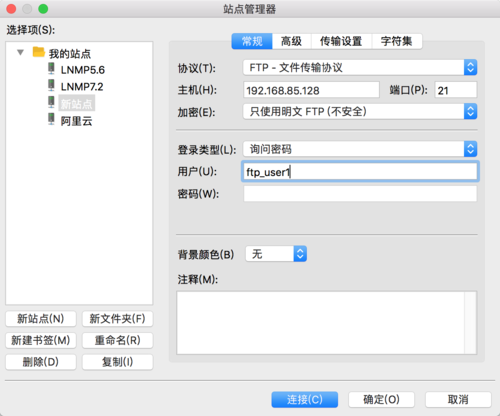Switch to the 高级 tab

coord(291,41)
